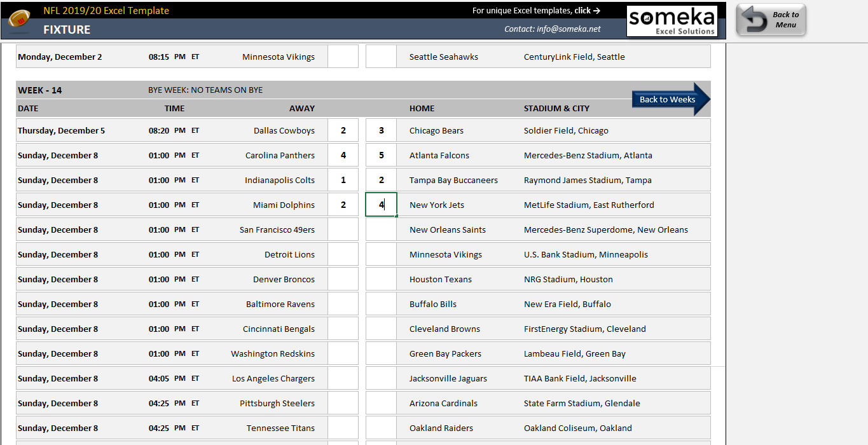Screen dimensions: 868x445
Task: Select the Chicago Bears home score cell
Action: point(382,130)
